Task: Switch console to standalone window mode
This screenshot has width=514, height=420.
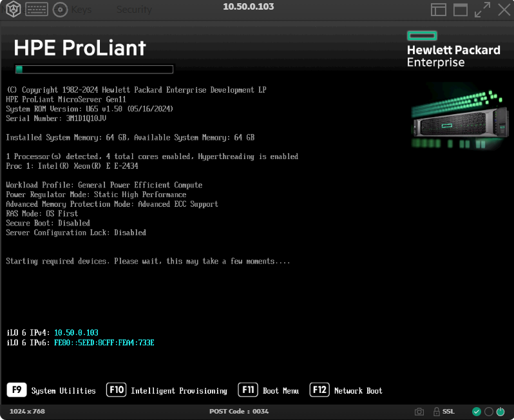Action: coord(461,10)
